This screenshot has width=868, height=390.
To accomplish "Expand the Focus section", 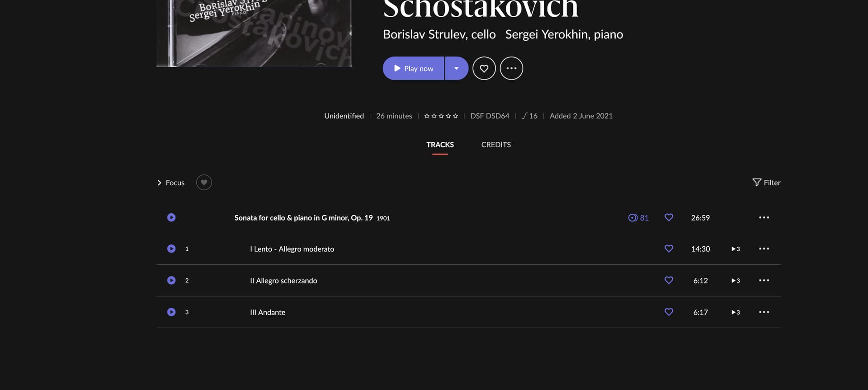I will [171, 183].
